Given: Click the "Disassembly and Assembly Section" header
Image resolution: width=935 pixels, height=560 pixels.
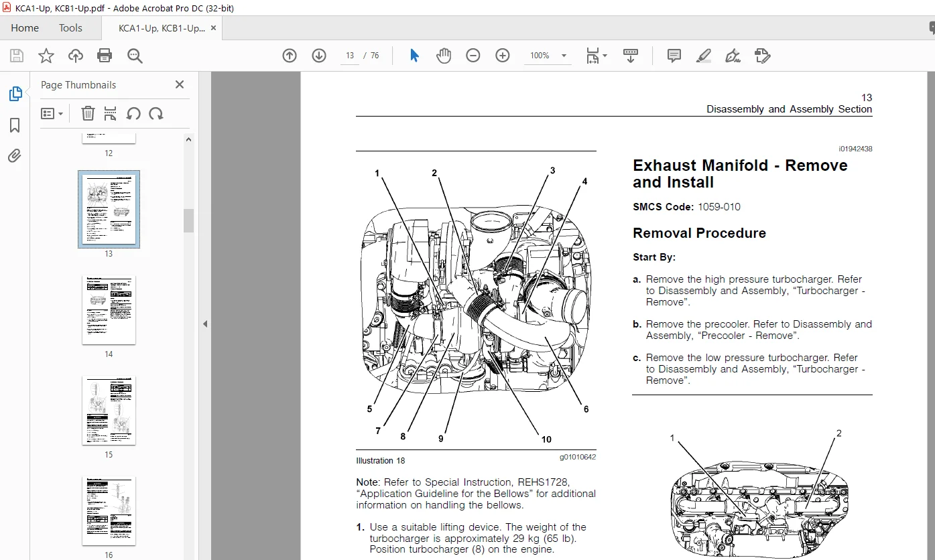Looking at the screenshot, I should pos(789,109).
